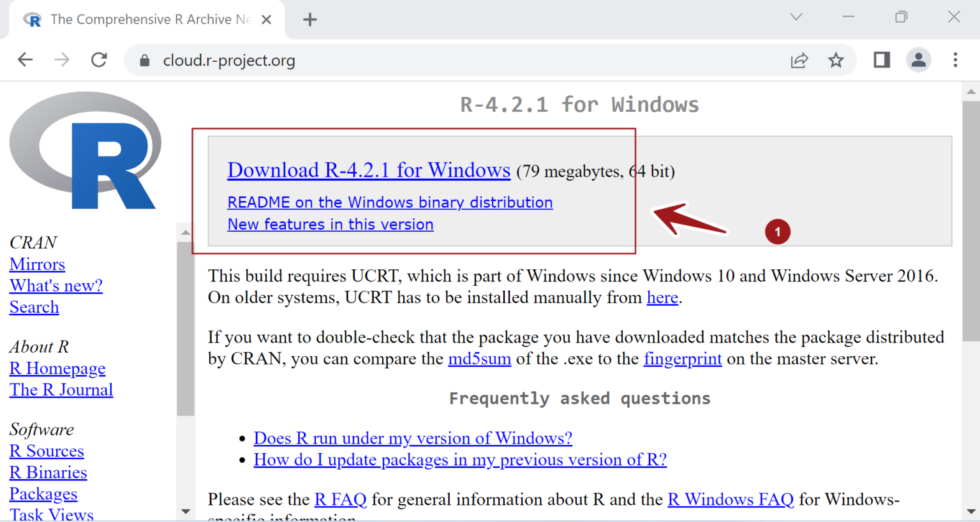Image resolution: width=980 pixels, height=522 pixels.
Task: Open Chrome's three-dot menu
Action: coord(955,60)
